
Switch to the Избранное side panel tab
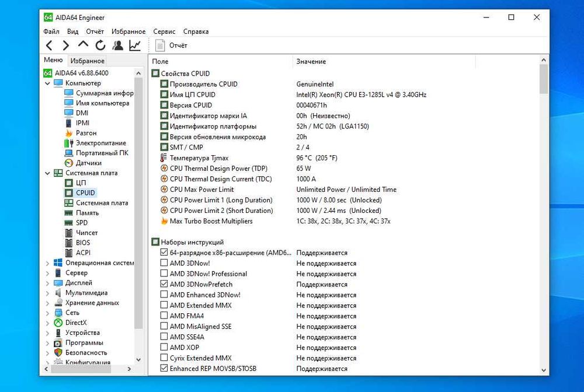point(88,61)
